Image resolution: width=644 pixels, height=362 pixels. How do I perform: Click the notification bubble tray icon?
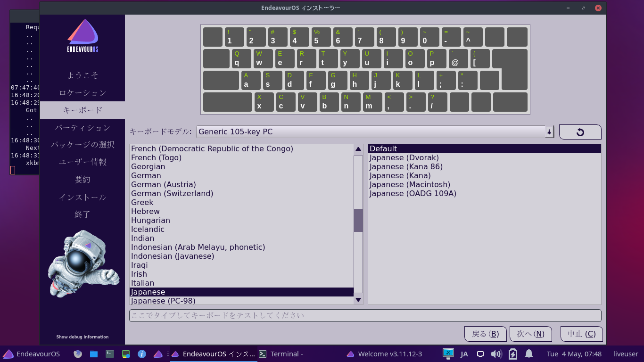click(480, 354)
